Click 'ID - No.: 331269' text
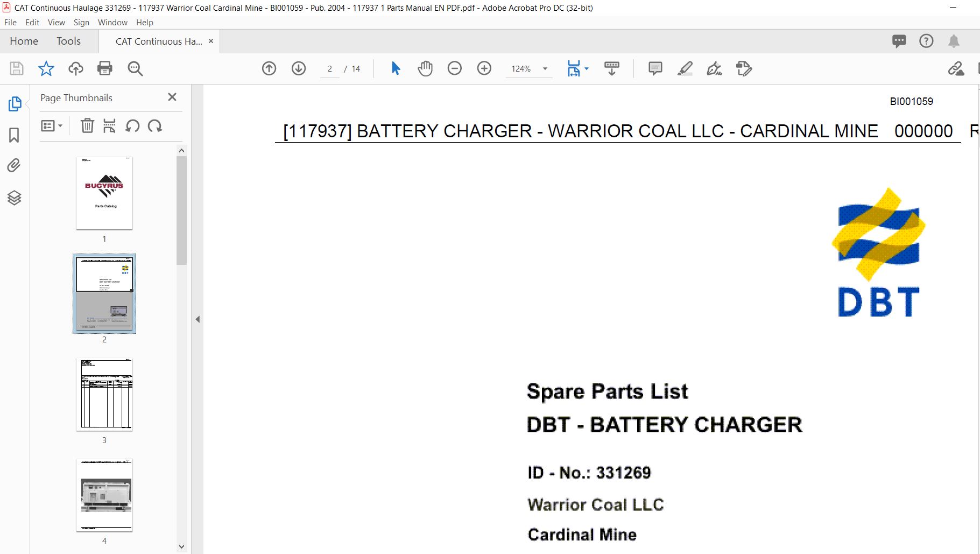Viewport: 980px width, 554px height. (x=589, y=473)
